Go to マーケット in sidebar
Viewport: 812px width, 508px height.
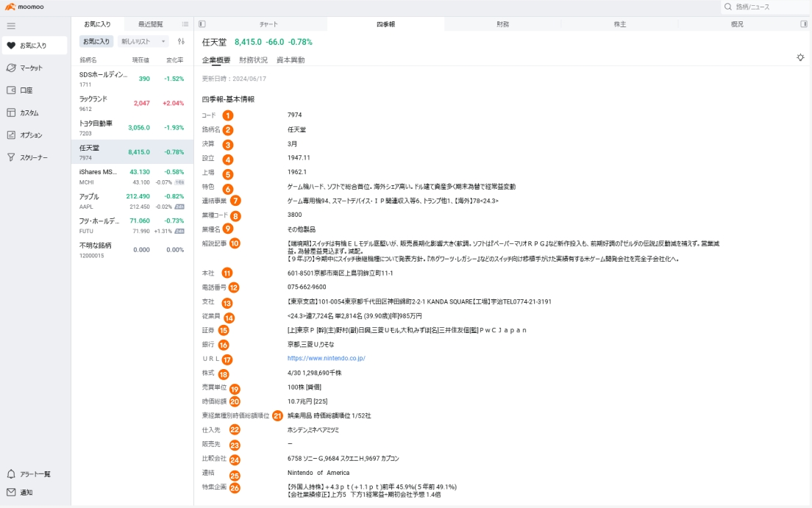pos(35,68)
